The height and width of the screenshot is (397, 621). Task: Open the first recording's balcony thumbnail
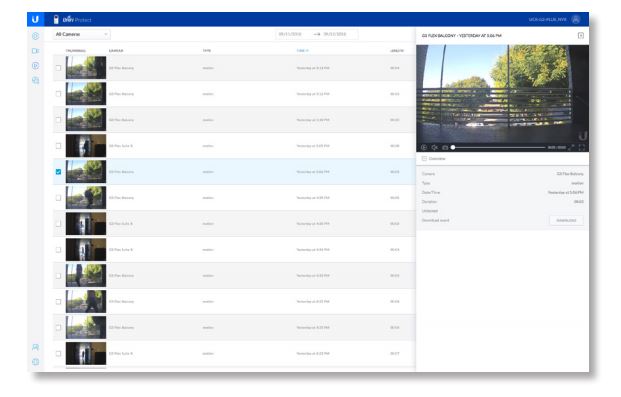click(x=86, y=68)
